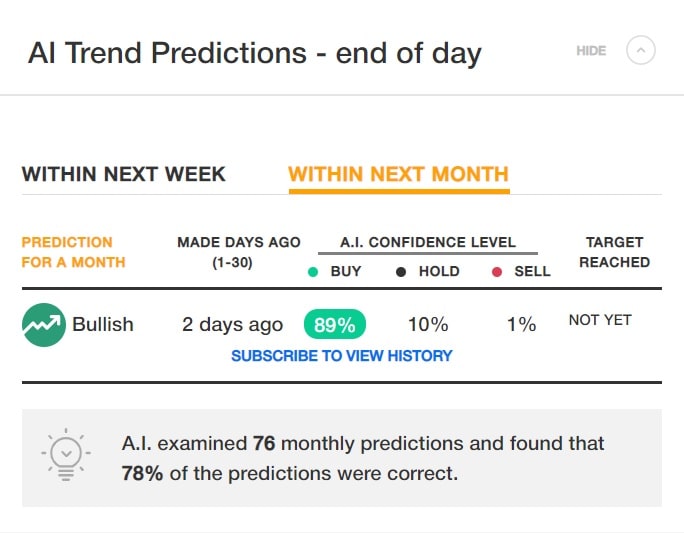The width and height of the screenshot is (684, 533).
Task: Click the MADE DAYS AGO column header
Action: click(239, 252)
